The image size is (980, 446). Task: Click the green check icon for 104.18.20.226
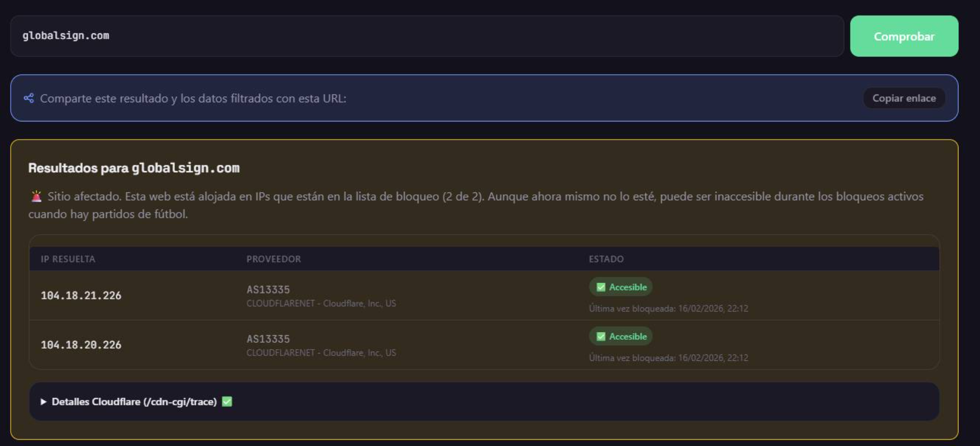point(601,337)
